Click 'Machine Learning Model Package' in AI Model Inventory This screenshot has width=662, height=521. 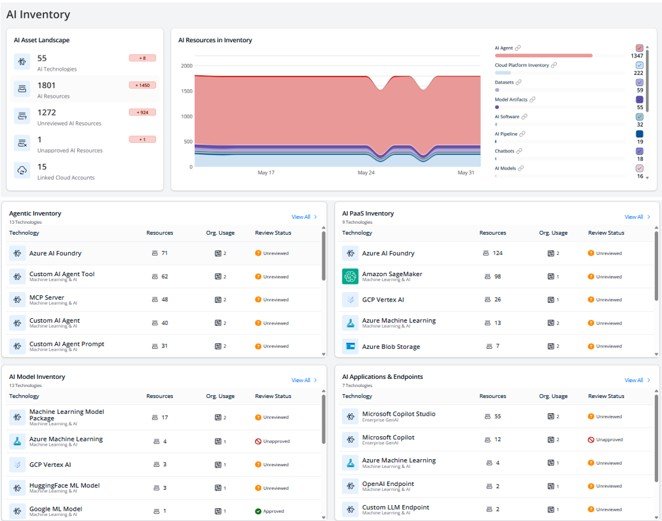[x=67, y=415]
